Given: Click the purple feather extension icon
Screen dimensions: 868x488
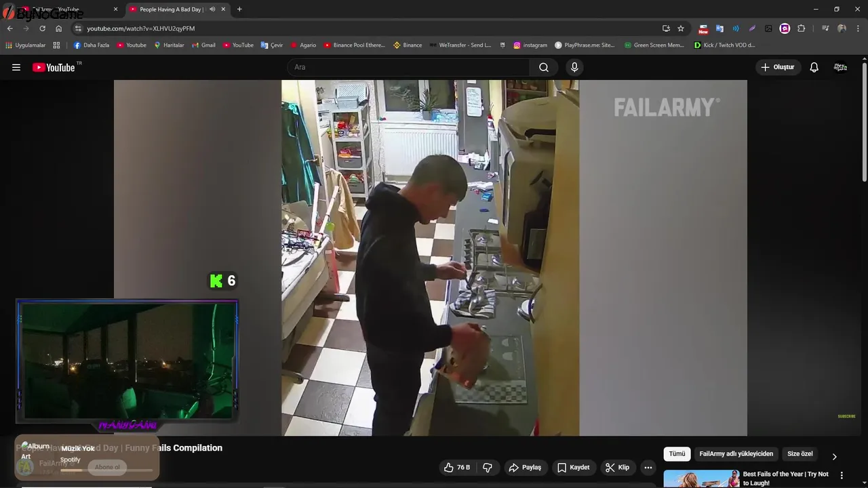Looking at the screenshot, I should point(752,28).
